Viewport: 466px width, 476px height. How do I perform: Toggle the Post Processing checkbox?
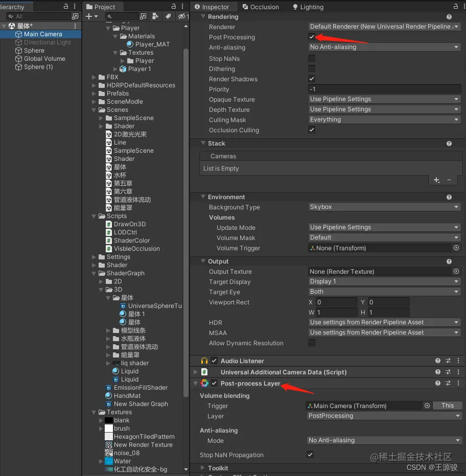[x=312, y=37]
